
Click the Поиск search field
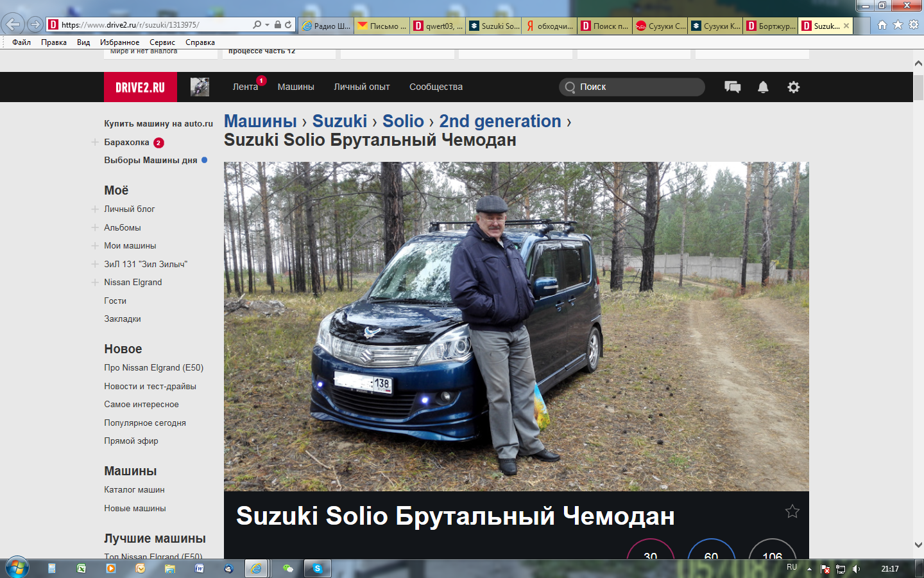[x=632, y=87]
